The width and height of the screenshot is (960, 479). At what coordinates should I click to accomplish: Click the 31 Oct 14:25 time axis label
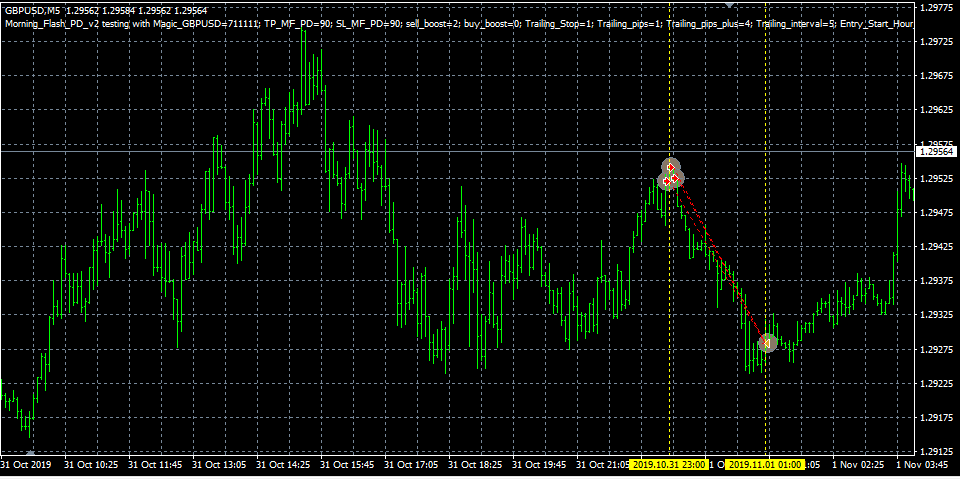[281, 465]
